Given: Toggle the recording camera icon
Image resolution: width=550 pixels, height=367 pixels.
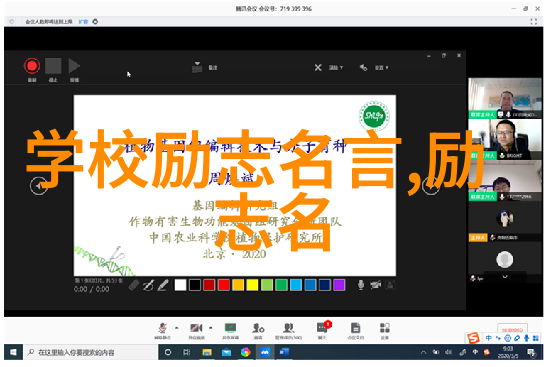Looking at the screenshot, I should pos(376,285).
